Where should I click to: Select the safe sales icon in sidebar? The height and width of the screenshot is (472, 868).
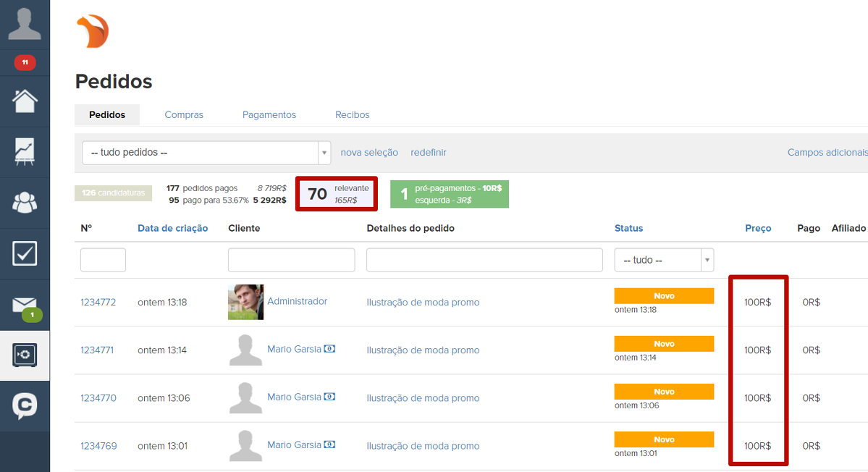[25, 355]
